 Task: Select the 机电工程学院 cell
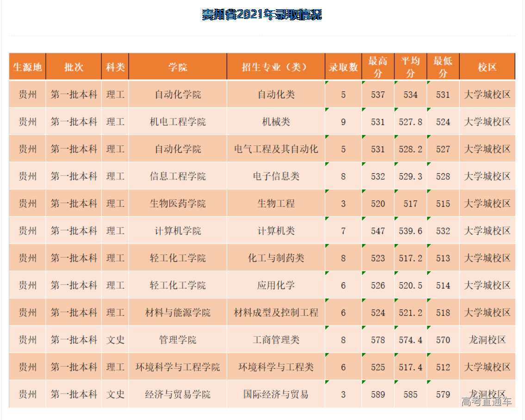point(178,122)
